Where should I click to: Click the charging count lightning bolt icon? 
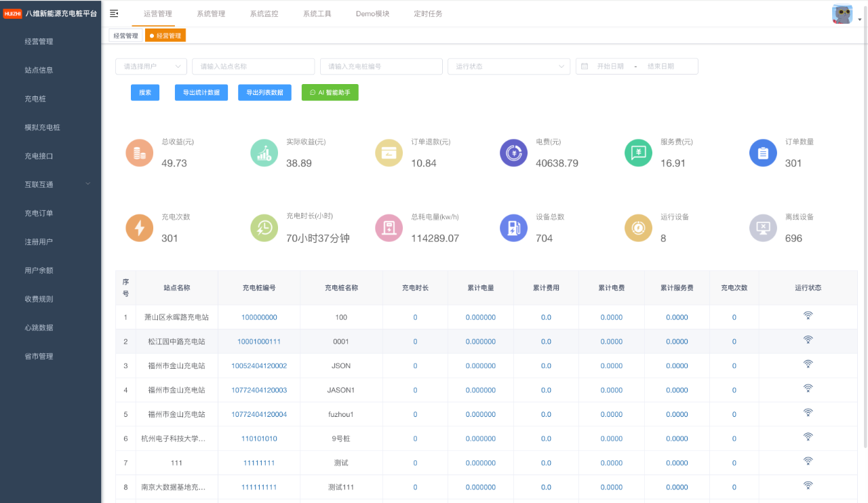140,228
